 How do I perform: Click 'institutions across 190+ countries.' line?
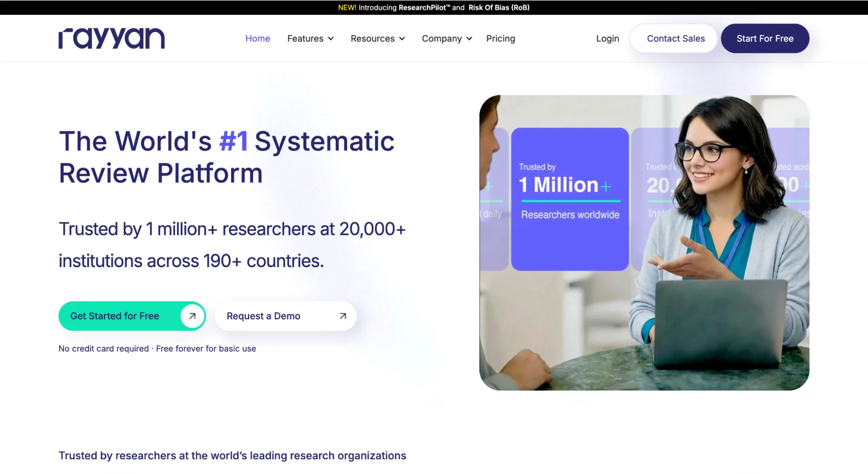coord(191,261)
